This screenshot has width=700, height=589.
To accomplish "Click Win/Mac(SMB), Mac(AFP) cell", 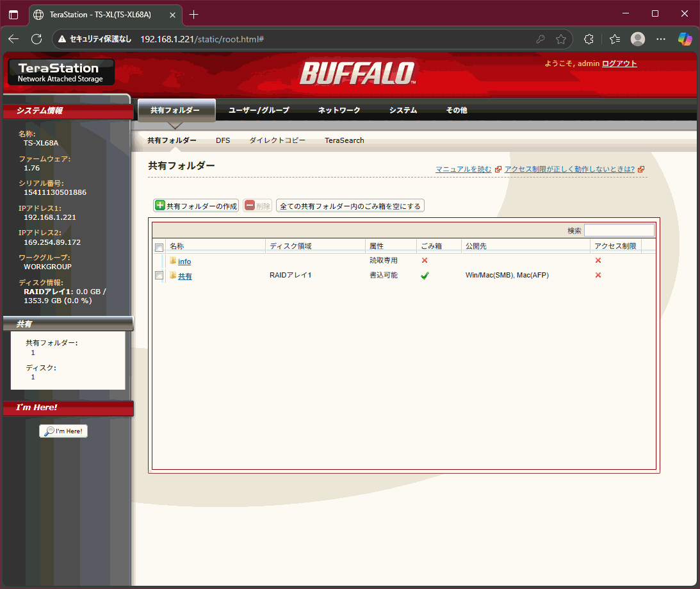I will click(x=507, y=276).
